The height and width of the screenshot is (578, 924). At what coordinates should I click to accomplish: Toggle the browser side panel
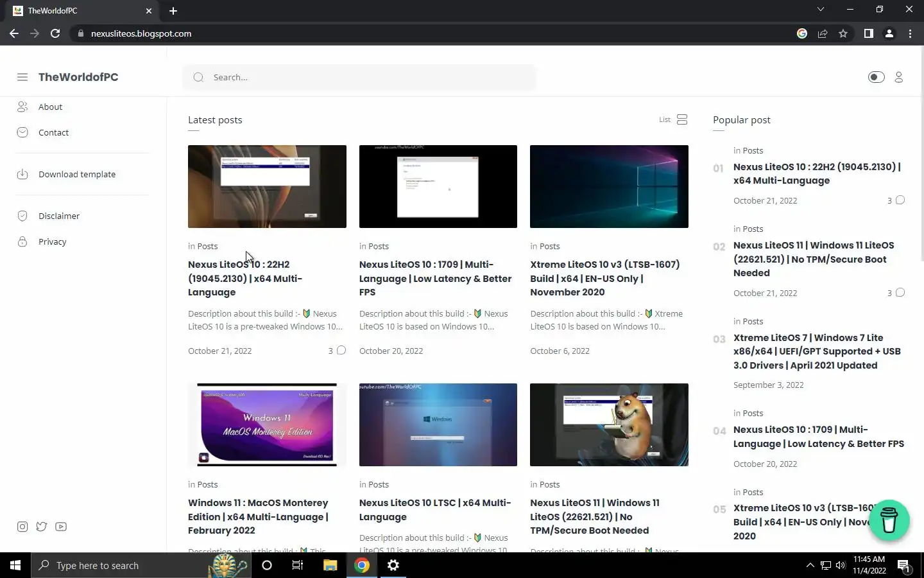click(x=869, y=33)
